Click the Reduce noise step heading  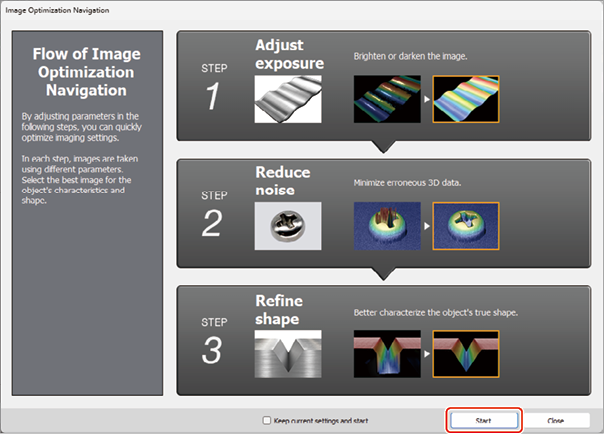tap(284, 180)
